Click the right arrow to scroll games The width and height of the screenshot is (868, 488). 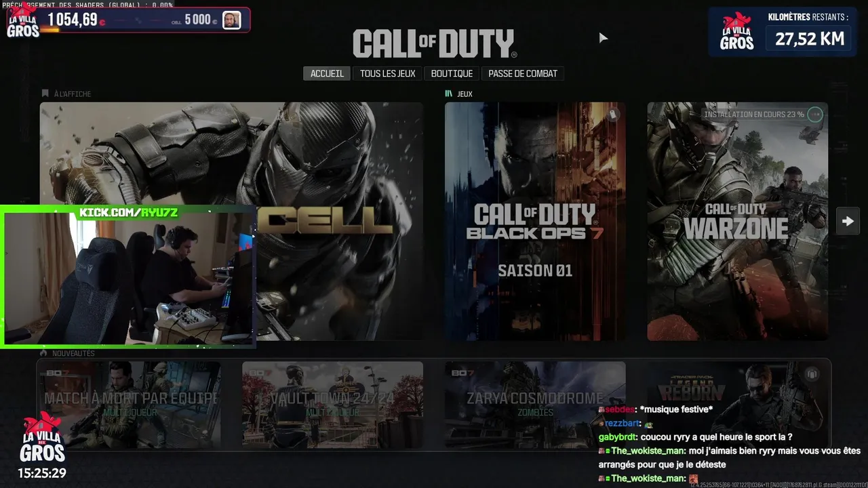(848, 221)
